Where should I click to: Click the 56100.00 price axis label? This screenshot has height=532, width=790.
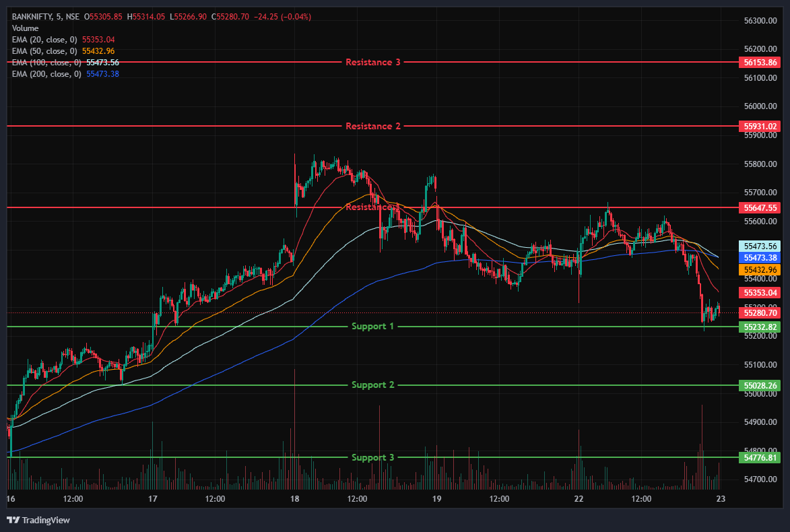click(760, 78)
